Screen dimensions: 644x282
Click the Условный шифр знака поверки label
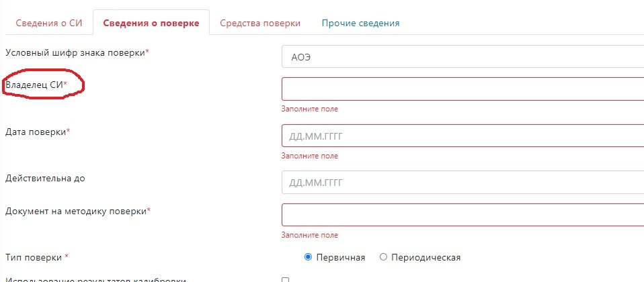pos(76,52)
